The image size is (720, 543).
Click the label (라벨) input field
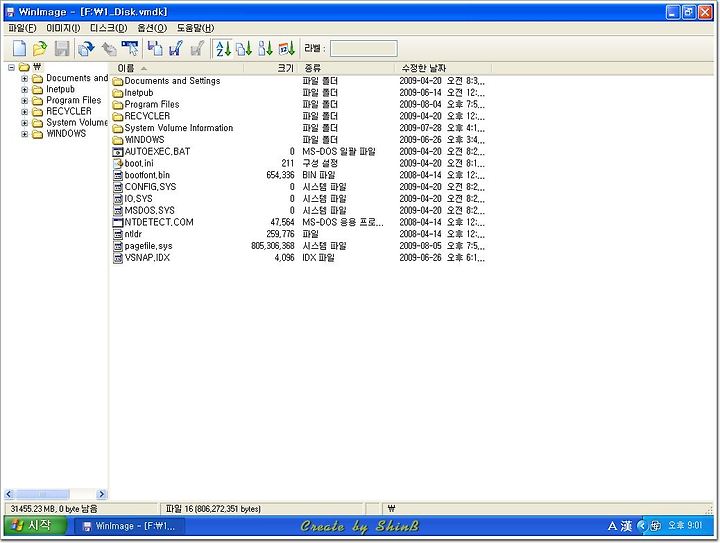364,48
